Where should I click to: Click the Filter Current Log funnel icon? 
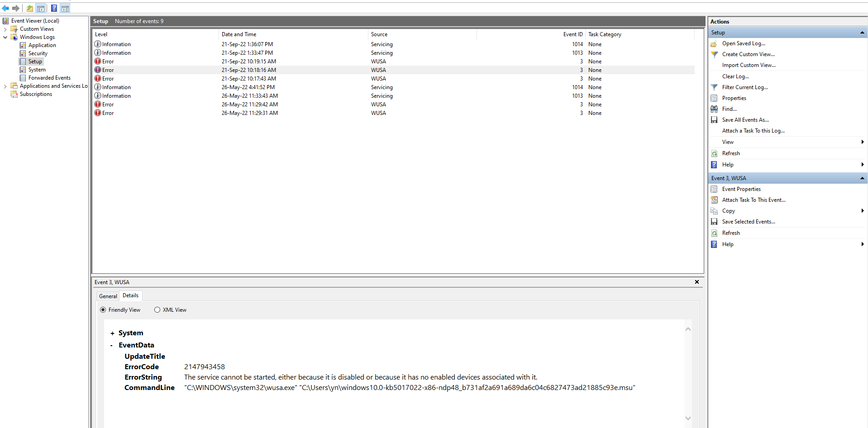click(x=714, y=87)
